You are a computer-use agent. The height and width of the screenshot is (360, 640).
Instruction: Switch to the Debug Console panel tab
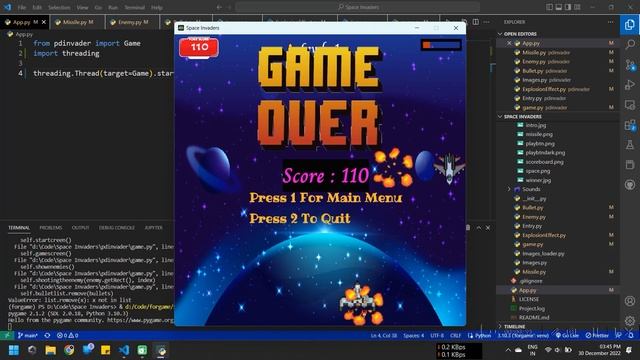pos(117,227)
